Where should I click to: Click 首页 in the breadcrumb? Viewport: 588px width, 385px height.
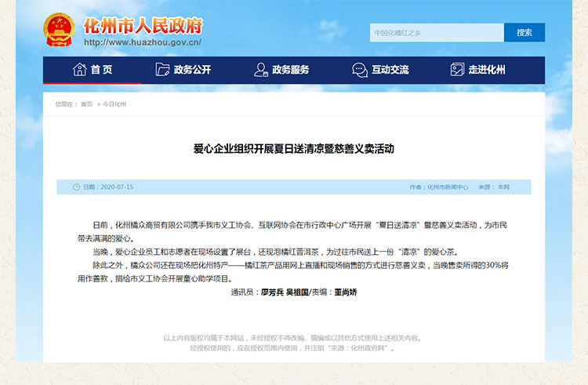86,104
